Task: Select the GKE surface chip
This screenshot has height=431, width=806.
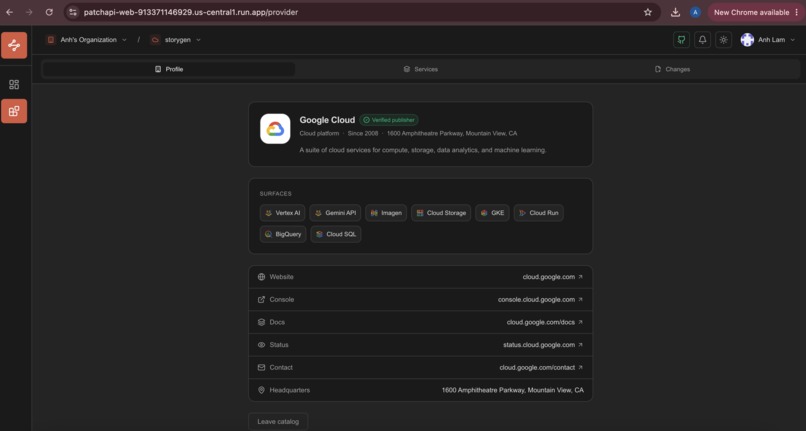Action: tap(492, 213)
